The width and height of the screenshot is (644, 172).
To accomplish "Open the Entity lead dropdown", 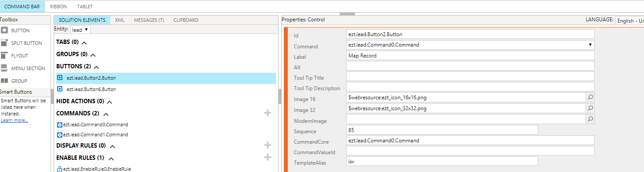I will [x=81, y=30].
